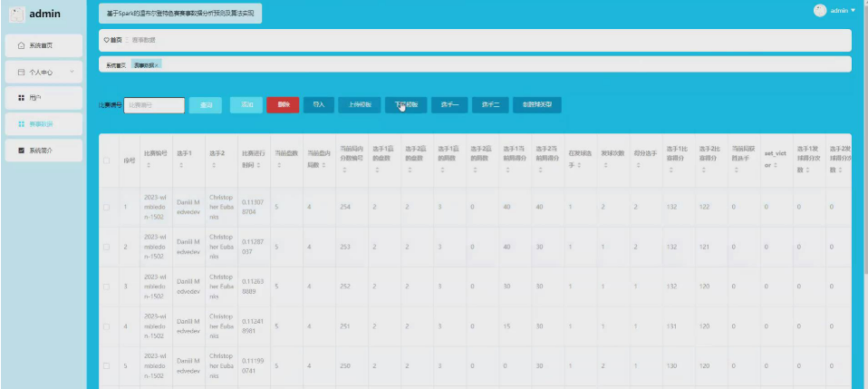The width and height of the screenshot is (868, 389).
Task: Click the icon beside 系统简介 in sidebar
Action: click(21, 151)
